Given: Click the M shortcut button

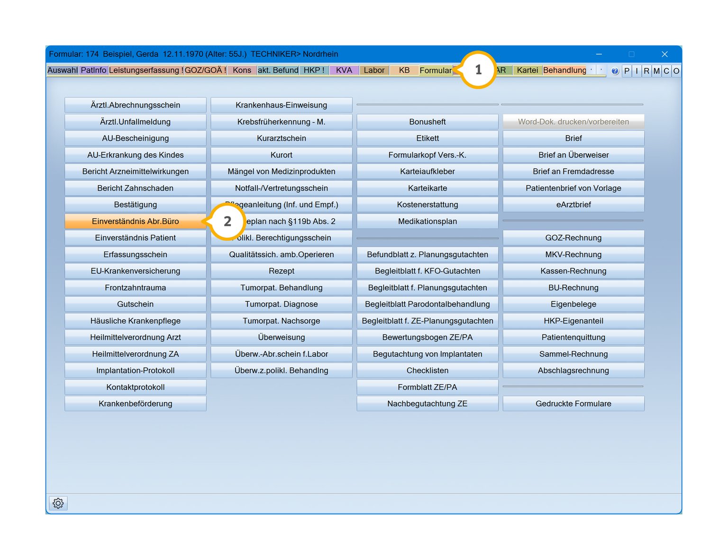Looking at the screenshot, I should pyautogui.click(x=656, y=71).
